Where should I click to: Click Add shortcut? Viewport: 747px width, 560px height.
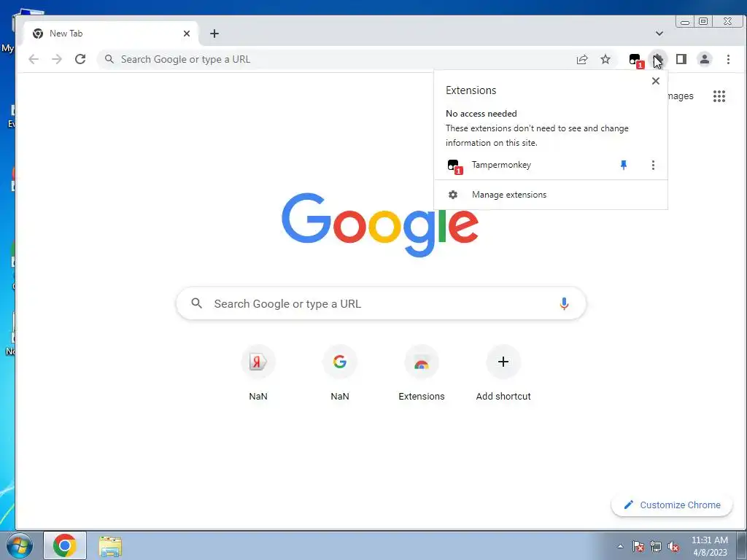pos(503,374)
